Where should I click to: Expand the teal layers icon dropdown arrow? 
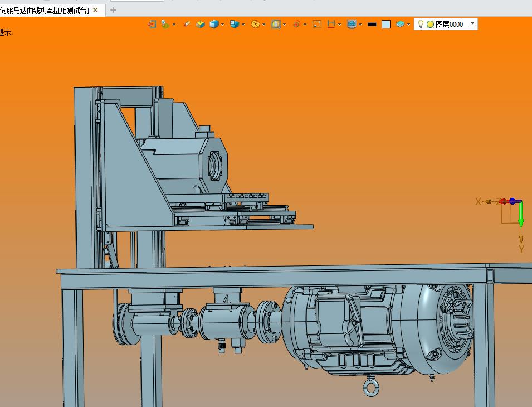point(408,25)
